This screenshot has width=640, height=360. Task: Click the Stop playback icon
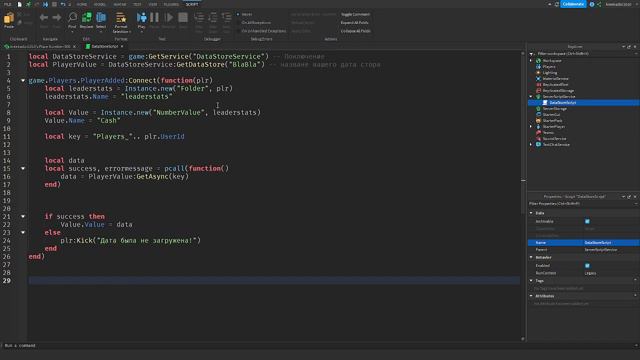(x=183, y=17)
